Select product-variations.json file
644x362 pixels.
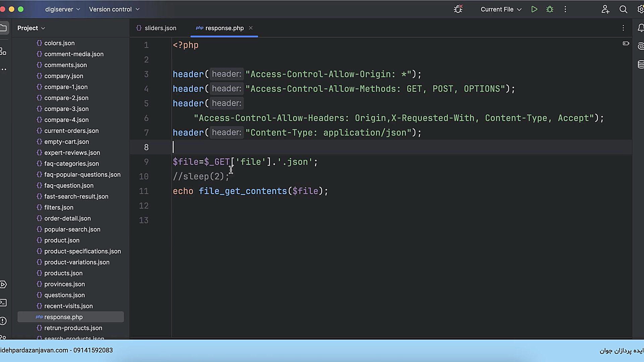(x=77, y=262)
